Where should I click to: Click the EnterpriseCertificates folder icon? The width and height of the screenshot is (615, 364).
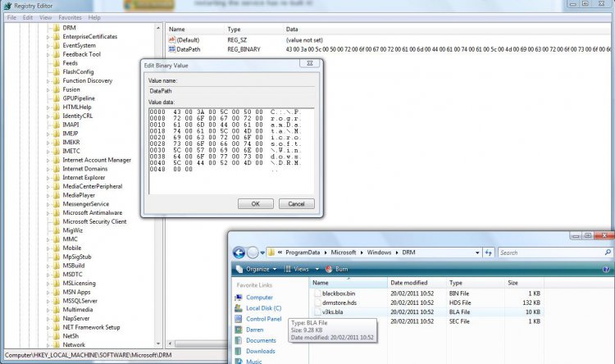[57, 36]
